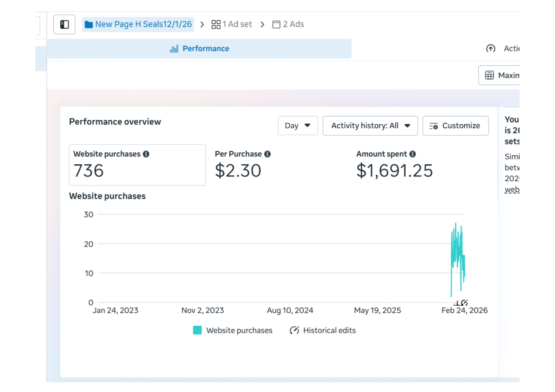Click the $2.30 per purchase value
555x392 pixels.
click(x=238, y=171)
